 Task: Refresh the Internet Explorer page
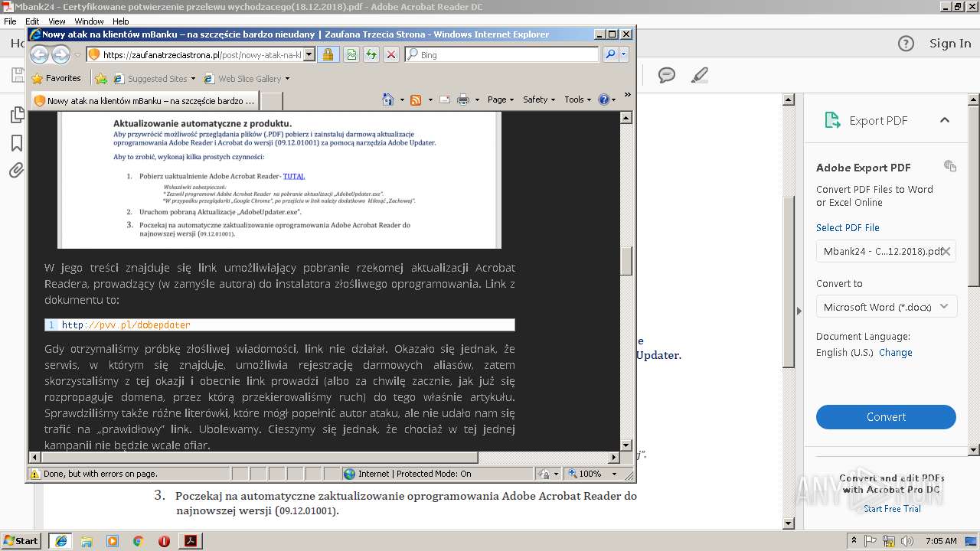[x=371, y=54]
